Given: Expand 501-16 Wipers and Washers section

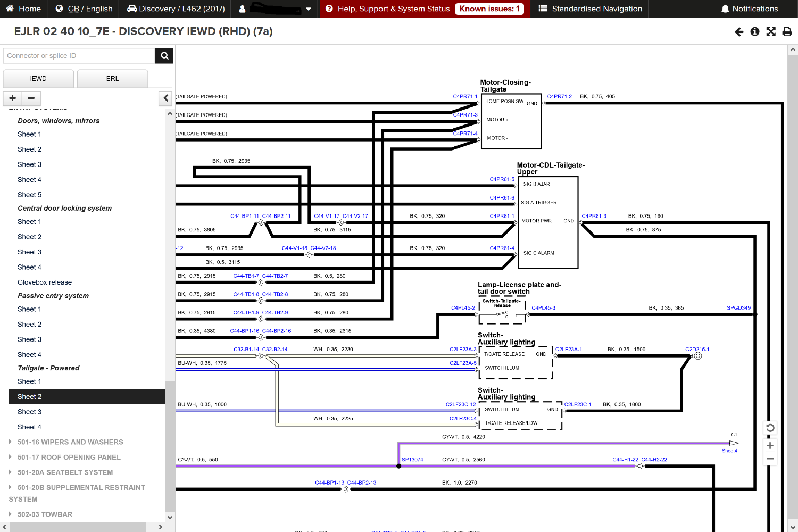Looking at the screenshot, I should 70,442.
